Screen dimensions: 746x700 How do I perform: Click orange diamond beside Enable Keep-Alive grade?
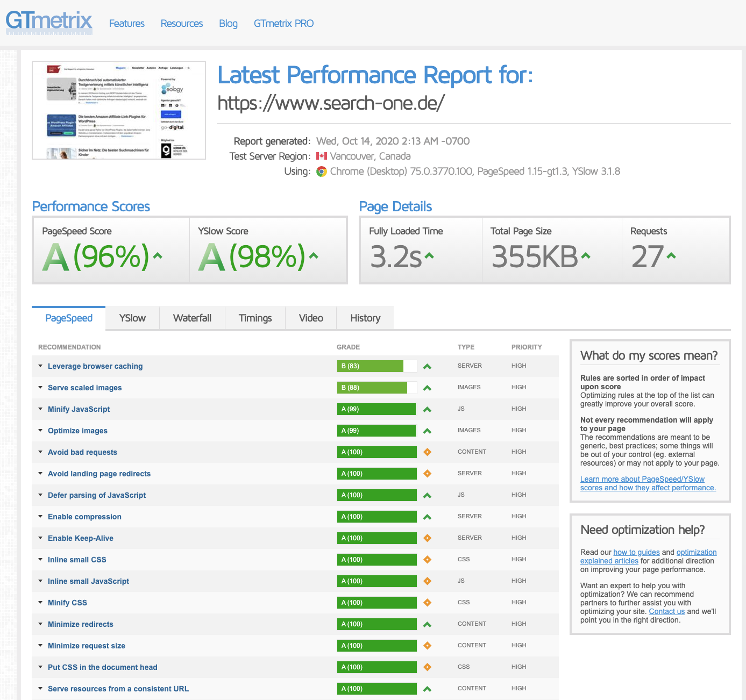[427, 538]
